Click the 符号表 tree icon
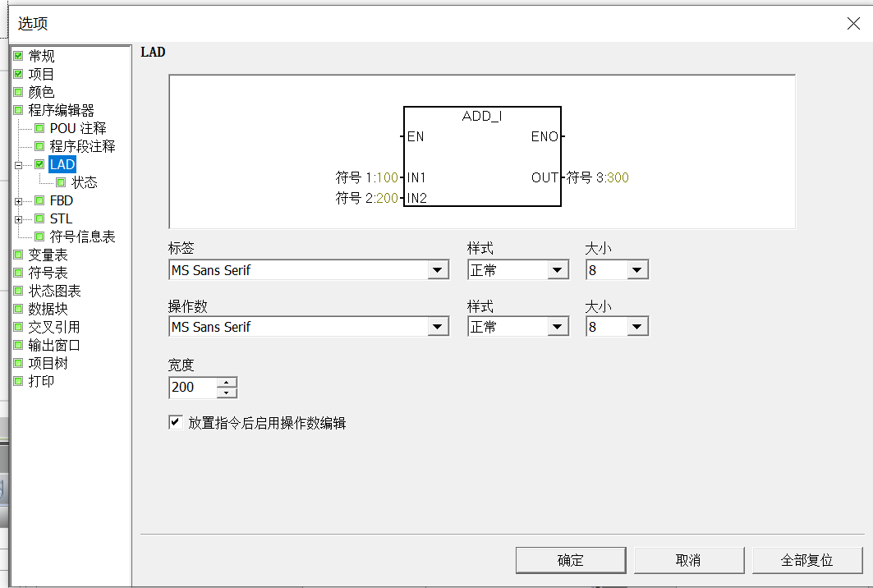Screen dimensions: 873x588 [18, 273]
